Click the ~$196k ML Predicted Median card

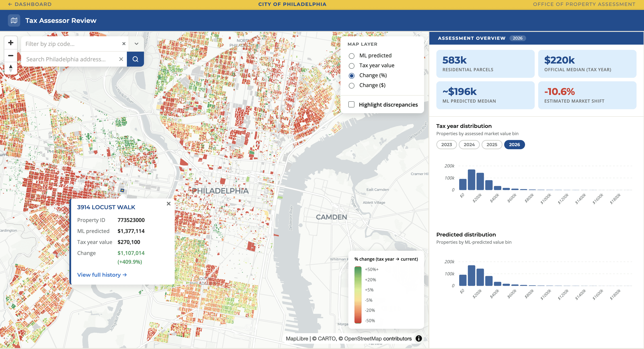[485, 95]
